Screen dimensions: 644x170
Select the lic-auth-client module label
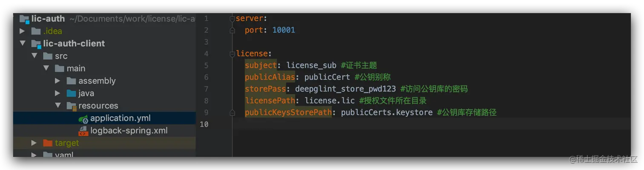point(74,43)
